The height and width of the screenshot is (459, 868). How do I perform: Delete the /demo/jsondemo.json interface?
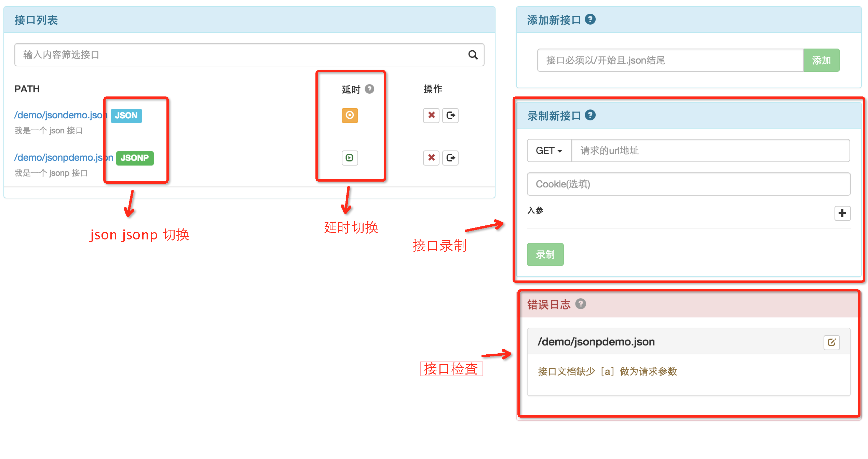tap(431, 115)
